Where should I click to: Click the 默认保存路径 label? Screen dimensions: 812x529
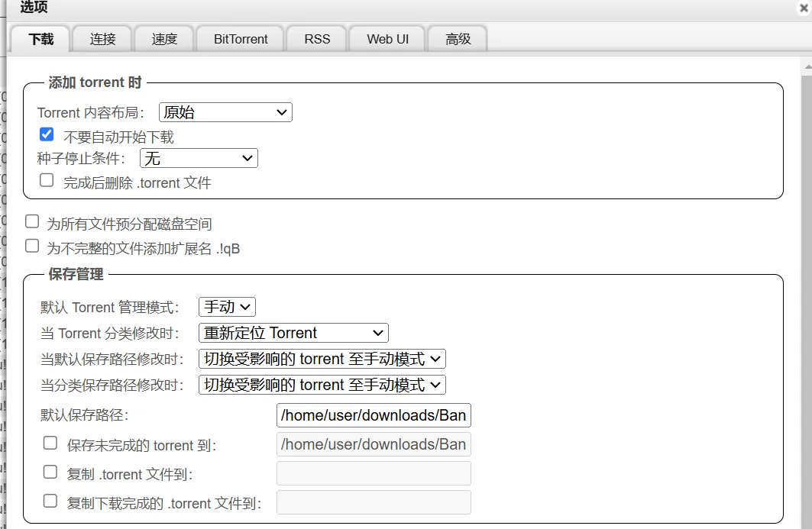[x=85, y=415]
